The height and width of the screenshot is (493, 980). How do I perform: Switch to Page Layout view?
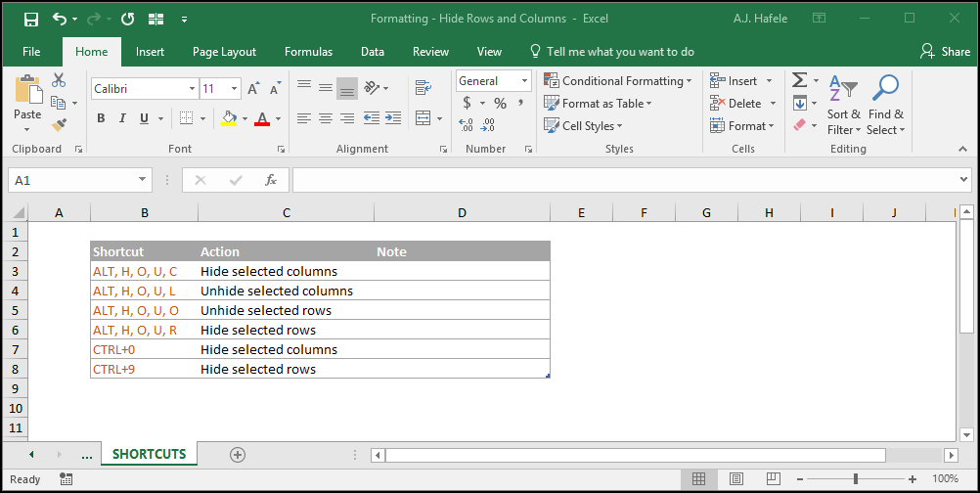(736, 479)
